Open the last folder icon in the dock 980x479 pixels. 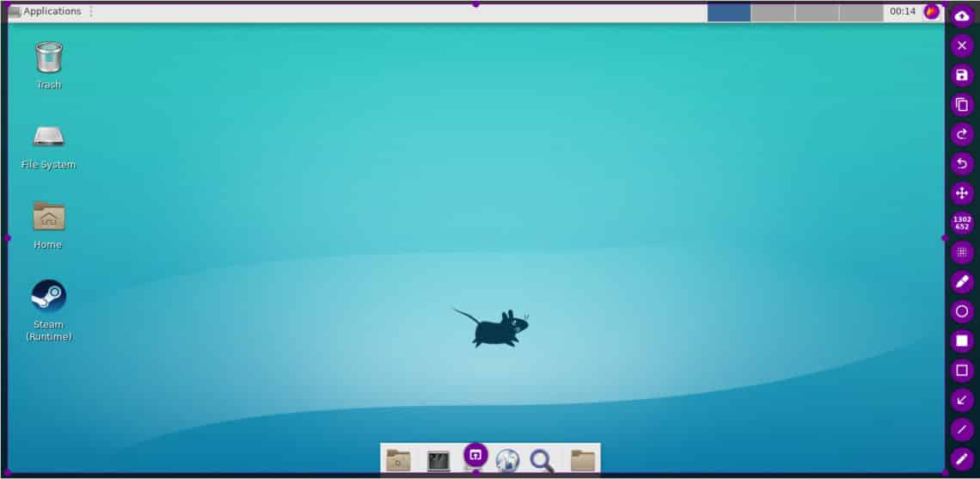pyautogui.click(x=583, y=460)
